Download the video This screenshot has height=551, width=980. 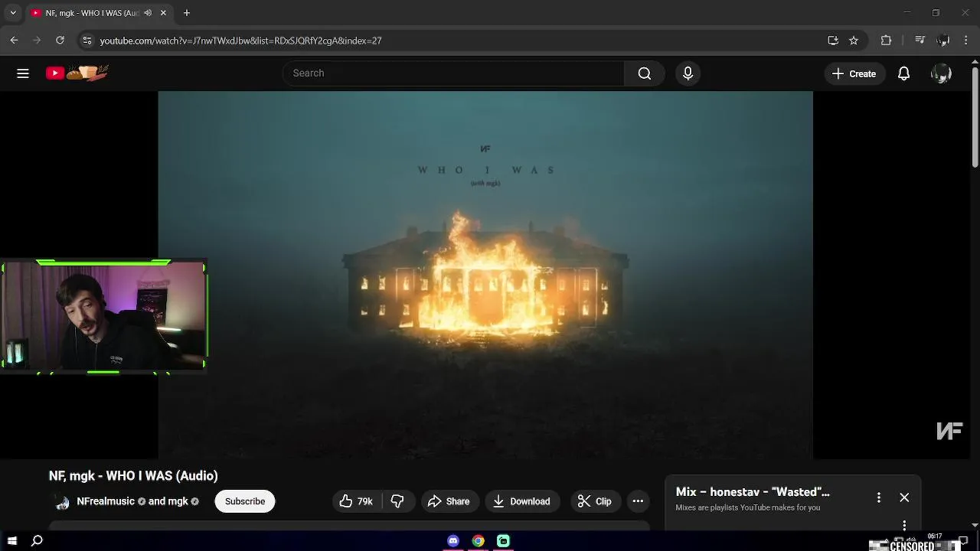pos(521,501)
